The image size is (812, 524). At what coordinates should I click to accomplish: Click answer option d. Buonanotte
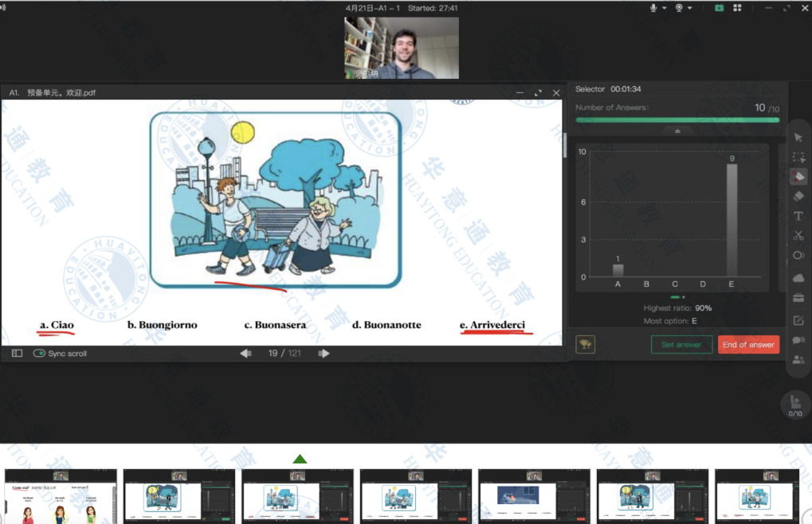(x=386, y=325)
